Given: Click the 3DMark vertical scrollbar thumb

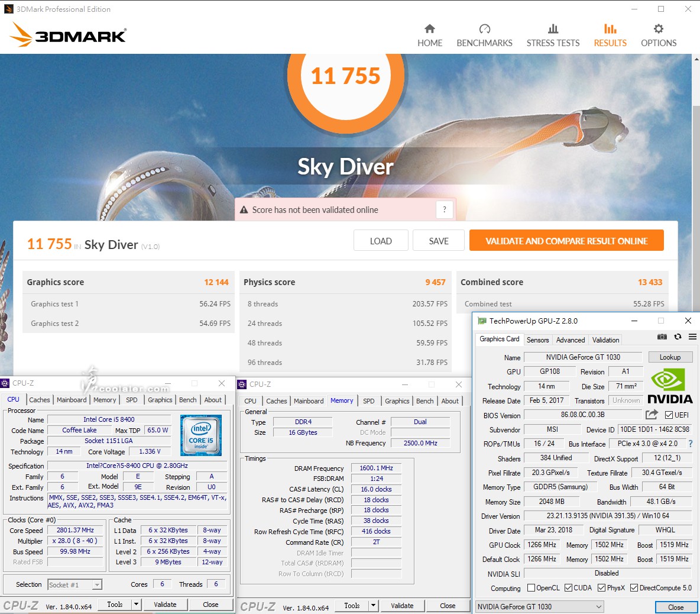Looking at the screenshot, I should point(696,209).
